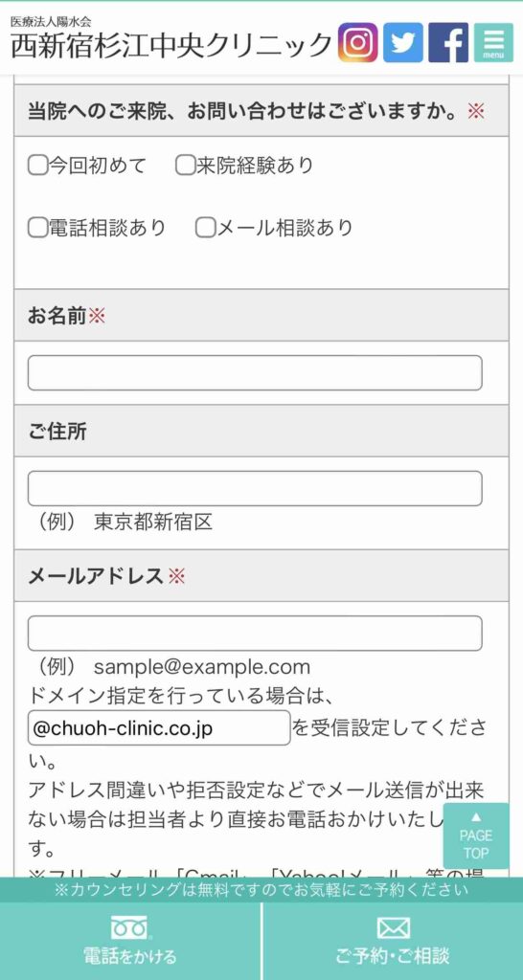
Task: Tap the envelope reservation icon
Action: coord(393,928)
